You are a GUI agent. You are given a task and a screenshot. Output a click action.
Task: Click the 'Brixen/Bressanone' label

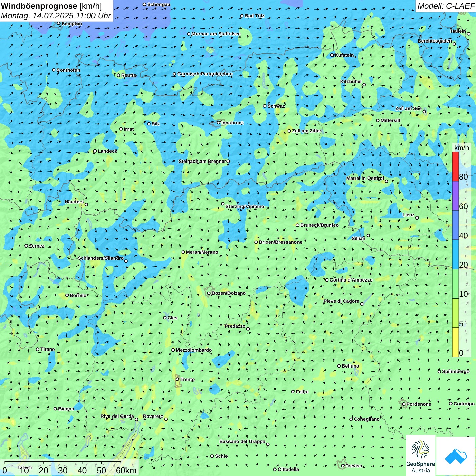280,242
